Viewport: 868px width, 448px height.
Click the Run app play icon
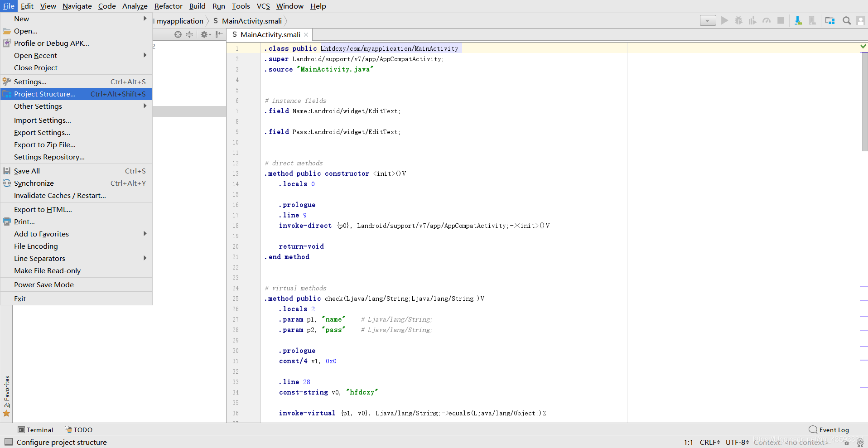(x=724, y=20)
